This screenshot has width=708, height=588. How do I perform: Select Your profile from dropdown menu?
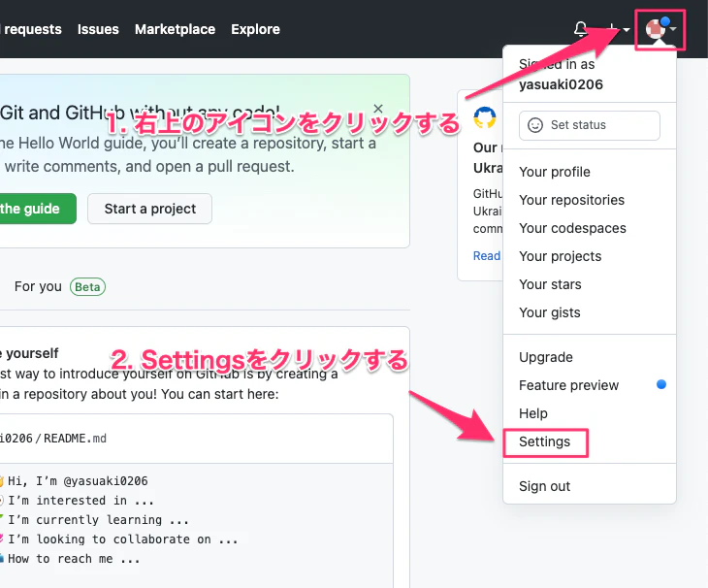point(555,172)
